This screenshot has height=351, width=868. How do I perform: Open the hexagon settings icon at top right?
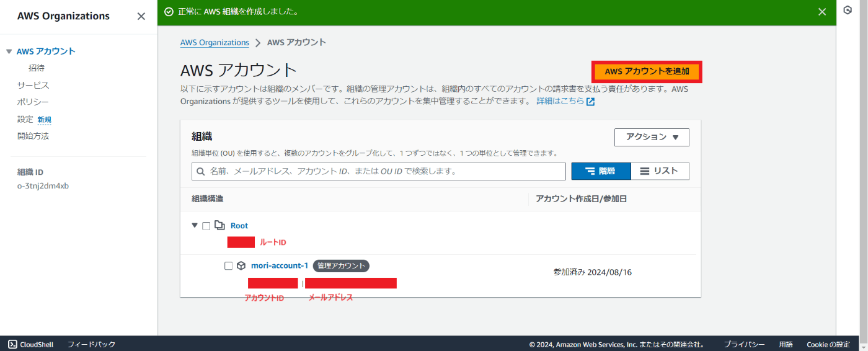(x=848, y=11)
